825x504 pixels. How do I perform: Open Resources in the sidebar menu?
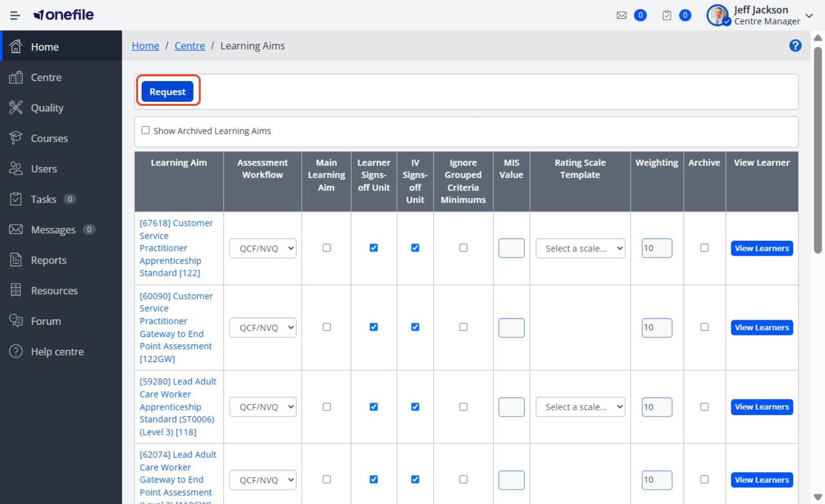(x=54, y=291)
